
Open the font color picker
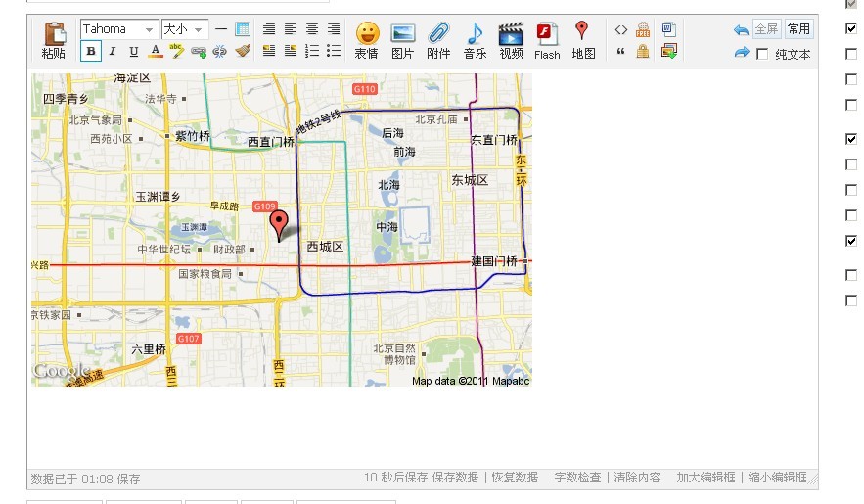155,52
